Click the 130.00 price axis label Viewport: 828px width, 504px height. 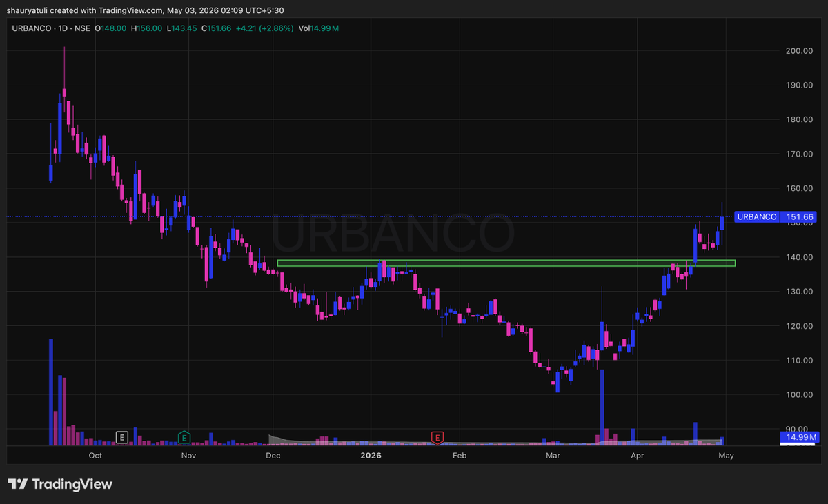pyautogui.click(x=798, y=292)
